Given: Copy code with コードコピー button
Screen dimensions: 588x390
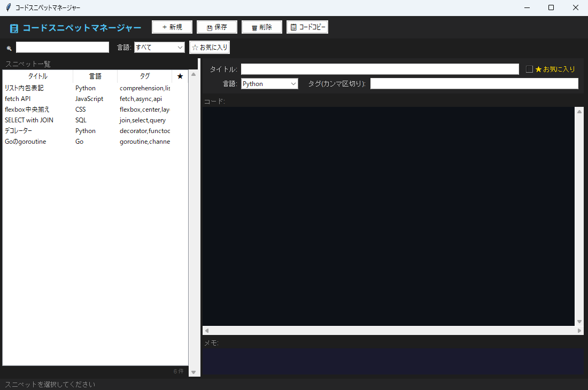Looking at the screenshot, I should click(x=307, y=27).
